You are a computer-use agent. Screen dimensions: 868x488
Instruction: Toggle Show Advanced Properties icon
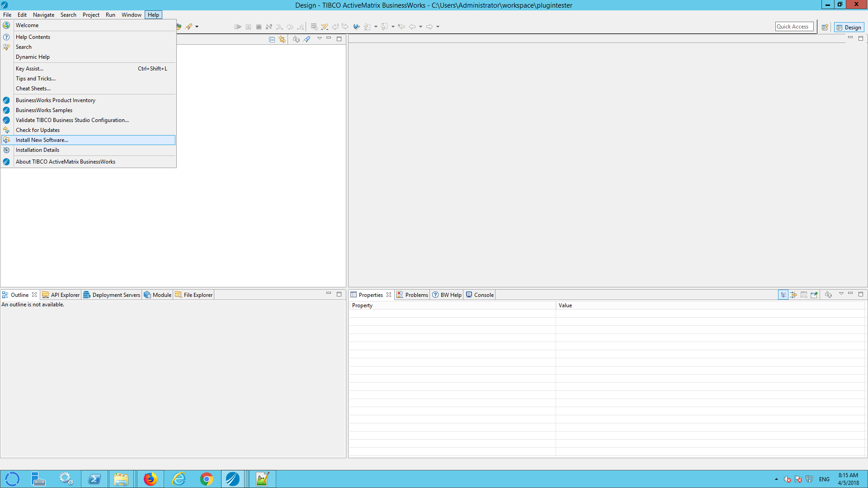tap(793, 295)
